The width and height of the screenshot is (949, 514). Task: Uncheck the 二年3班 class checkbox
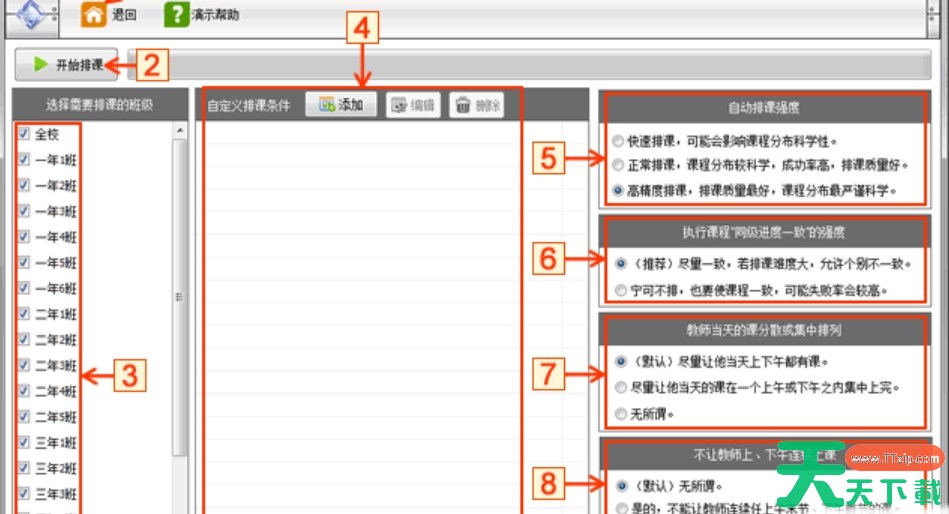(x=23, y=365)
